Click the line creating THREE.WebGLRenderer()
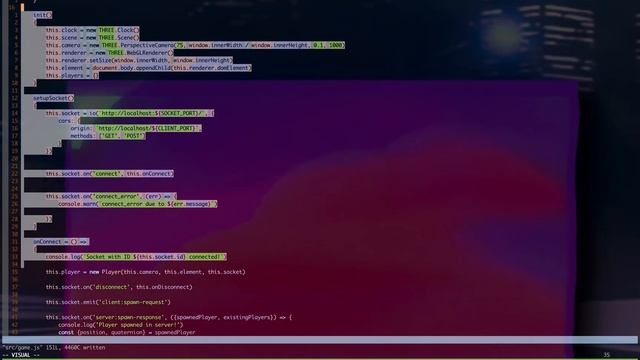Screen dimensions: 640x360 [x=109, y=53]
